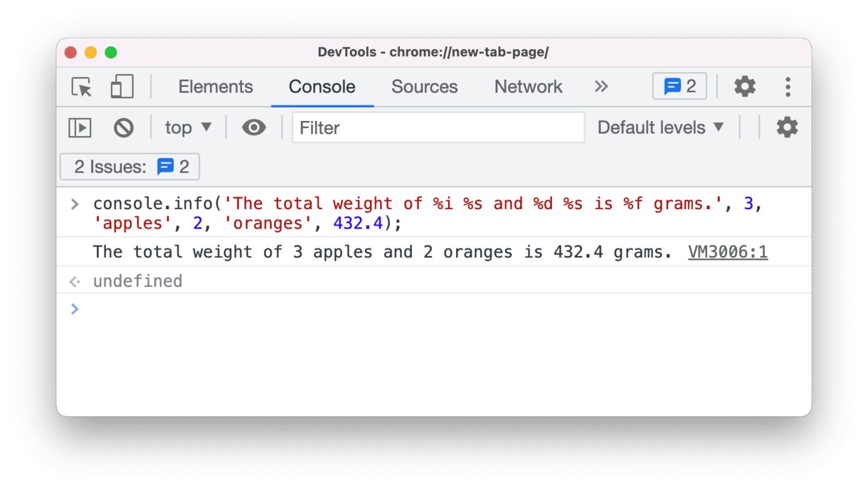
Task: Click the issues counter badge showing 2
Action: (x=679, y=87)
